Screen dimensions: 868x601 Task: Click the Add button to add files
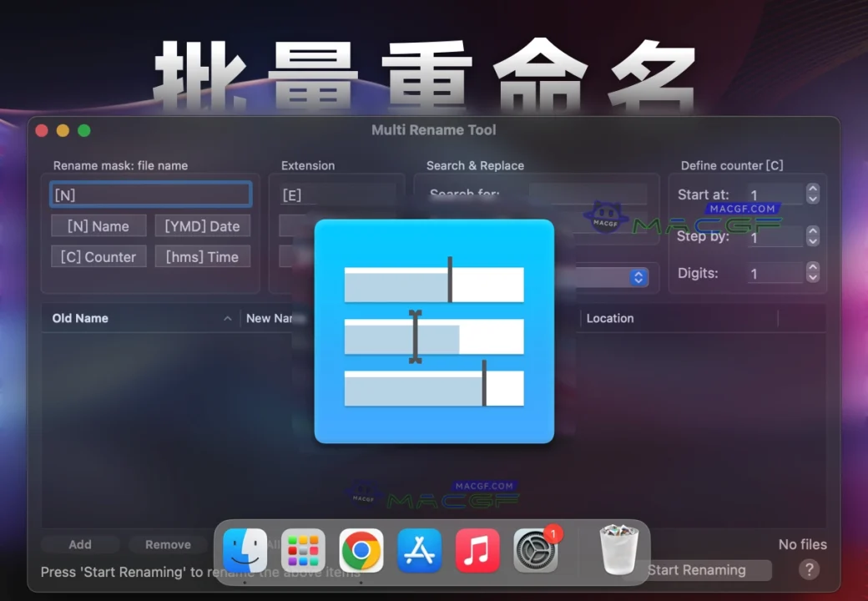coord(80,544)
